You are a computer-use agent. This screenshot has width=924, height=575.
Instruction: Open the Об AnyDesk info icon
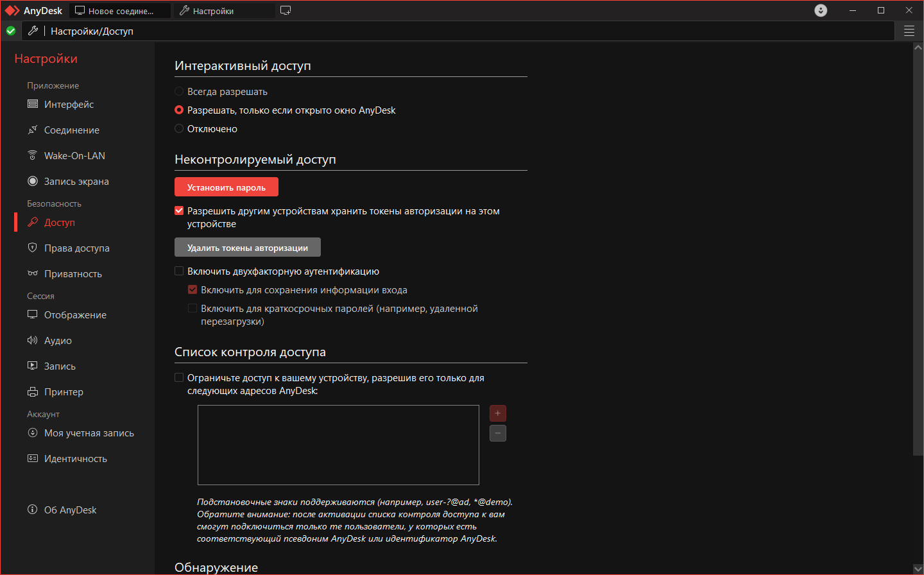[x=33, y=510]
